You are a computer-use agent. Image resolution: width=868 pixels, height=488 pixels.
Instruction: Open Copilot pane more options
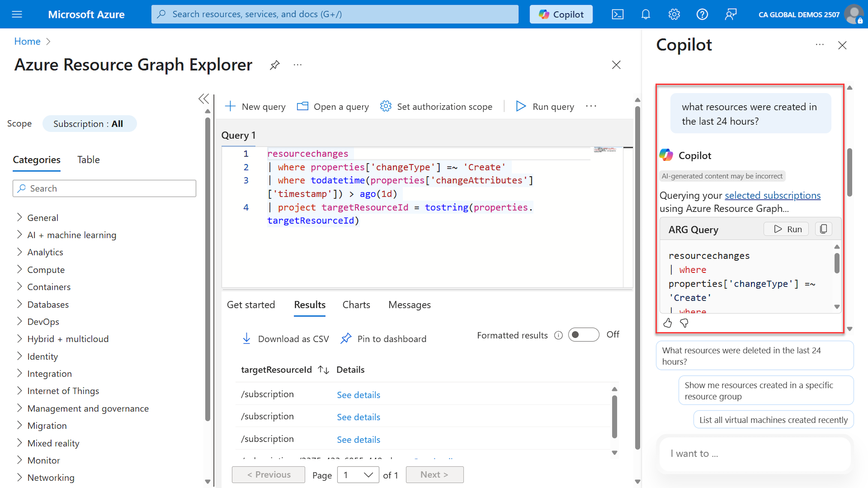(x=819, y=45)
